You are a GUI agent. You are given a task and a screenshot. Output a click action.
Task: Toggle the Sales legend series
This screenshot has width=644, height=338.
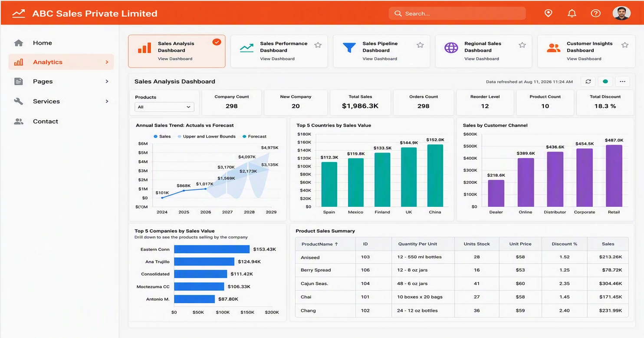(x=162, y=136)
